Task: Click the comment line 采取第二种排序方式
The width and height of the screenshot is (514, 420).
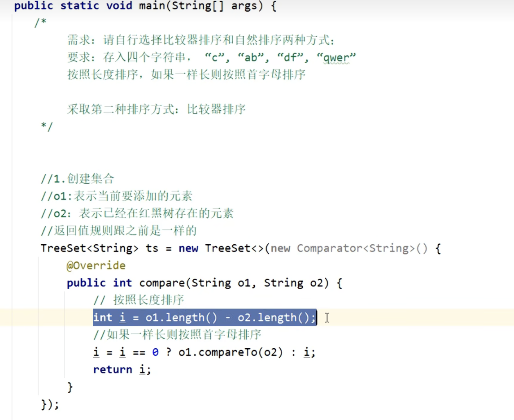Action: tap(156, 109)
